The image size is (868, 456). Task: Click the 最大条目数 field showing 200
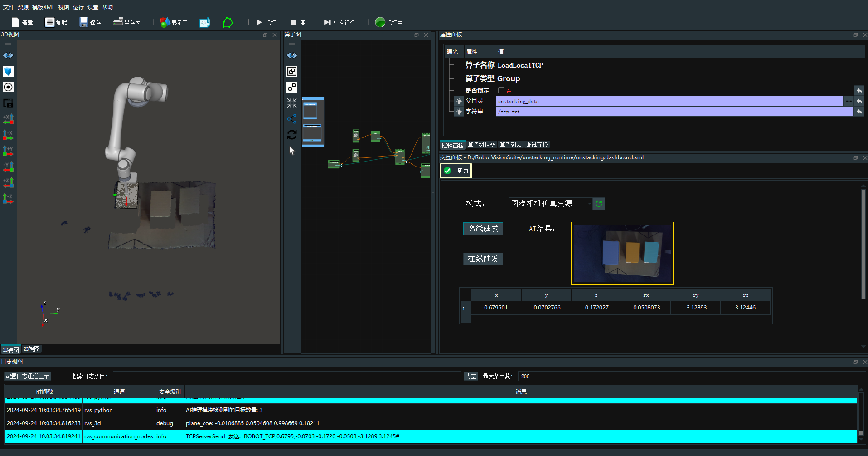click(691, 376)
